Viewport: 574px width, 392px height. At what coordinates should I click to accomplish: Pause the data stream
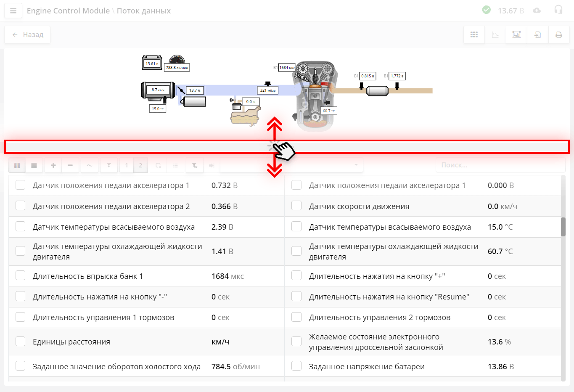17,166
